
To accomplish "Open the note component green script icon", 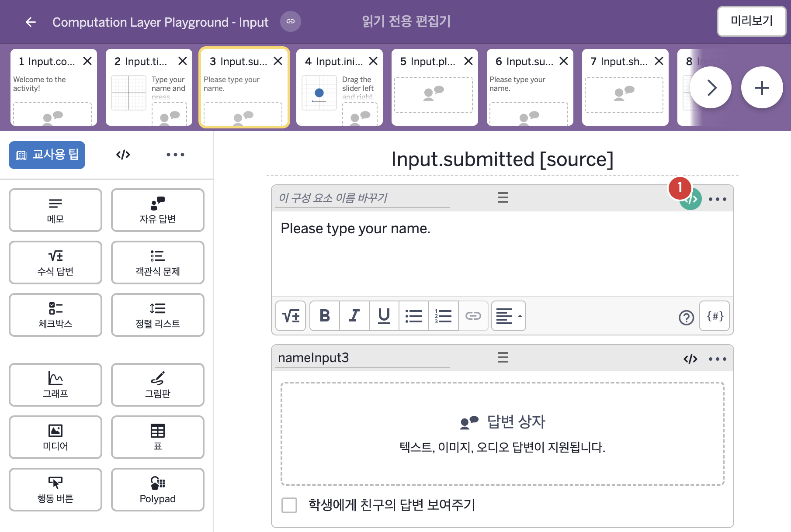I will click(x=691, y=199).
